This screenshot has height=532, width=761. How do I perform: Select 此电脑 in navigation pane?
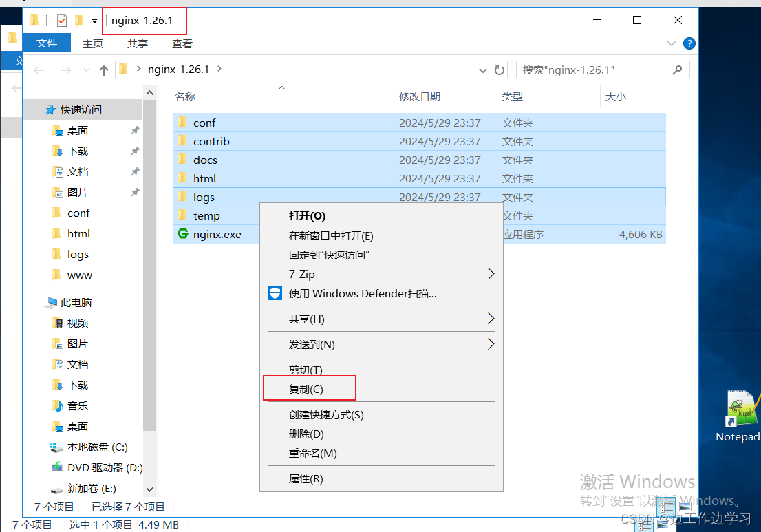click(76, 302)
